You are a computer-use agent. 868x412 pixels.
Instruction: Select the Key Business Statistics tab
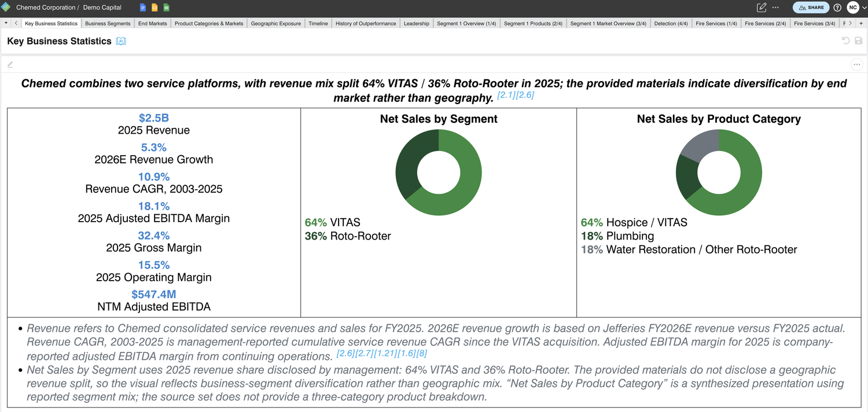(x=51, y=24)
